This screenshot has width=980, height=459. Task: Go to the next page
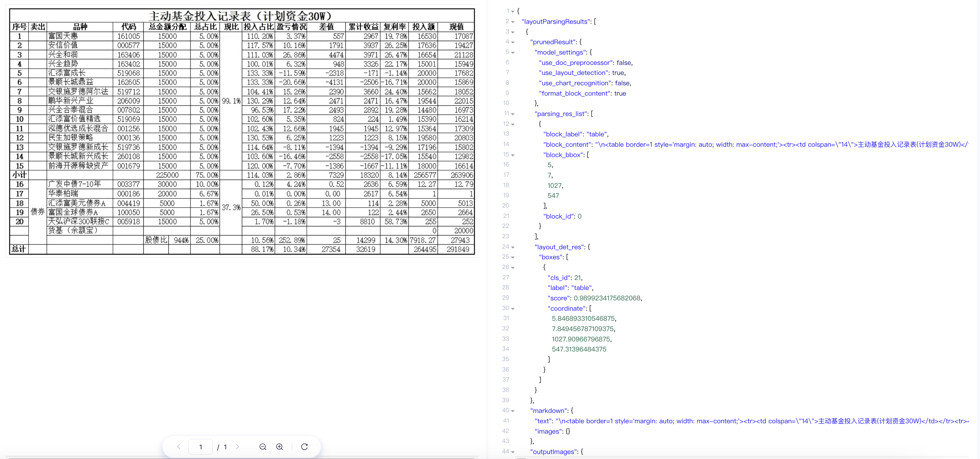coord(238,447)
